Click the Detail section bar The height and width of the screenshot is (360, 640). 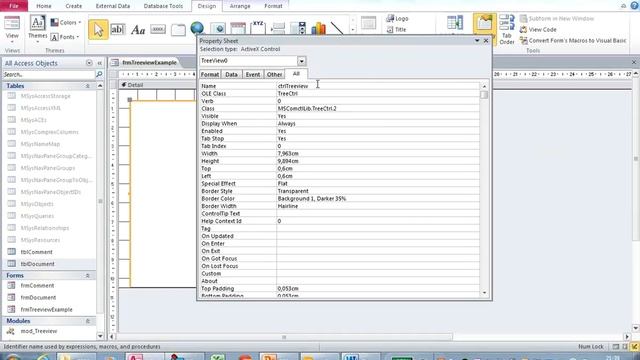(158, 85)
